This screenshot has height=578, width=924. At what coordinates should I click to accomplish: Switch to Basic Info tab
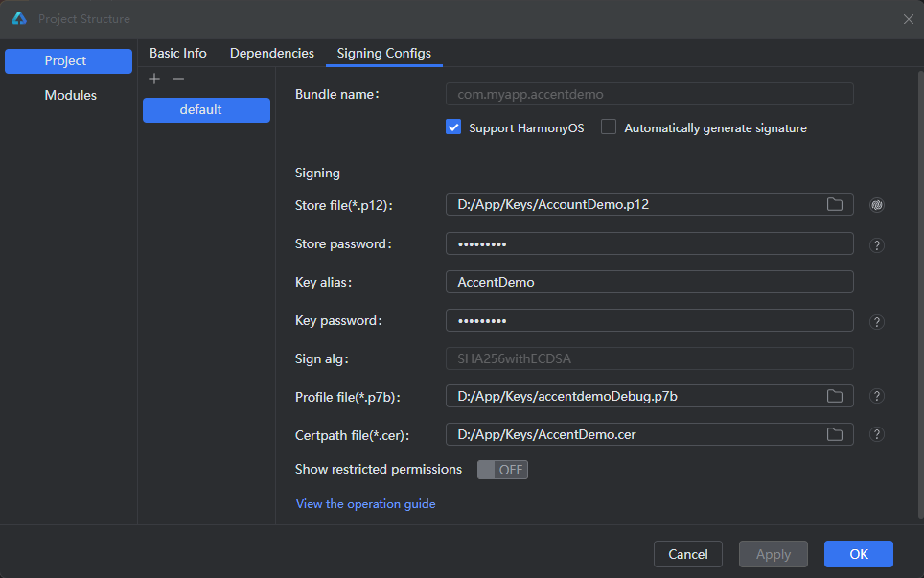(177, 53)
